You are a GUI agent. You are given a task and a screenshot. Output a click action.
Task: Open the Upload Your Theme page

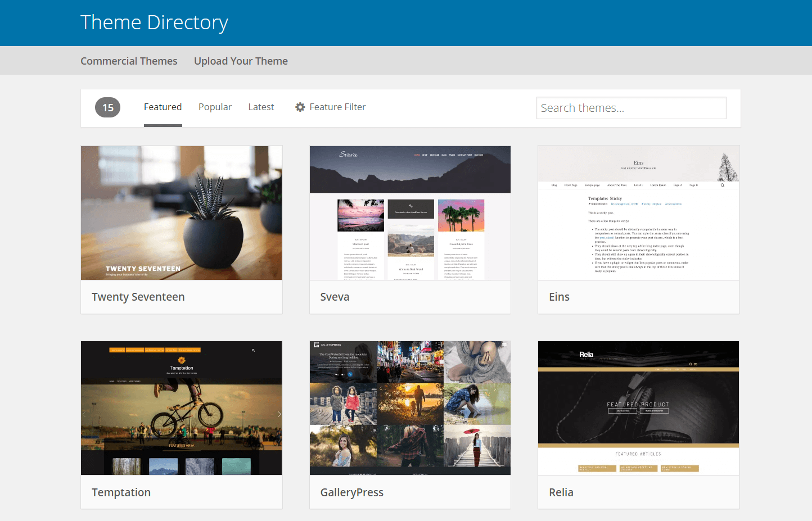[x=241, y=61]
